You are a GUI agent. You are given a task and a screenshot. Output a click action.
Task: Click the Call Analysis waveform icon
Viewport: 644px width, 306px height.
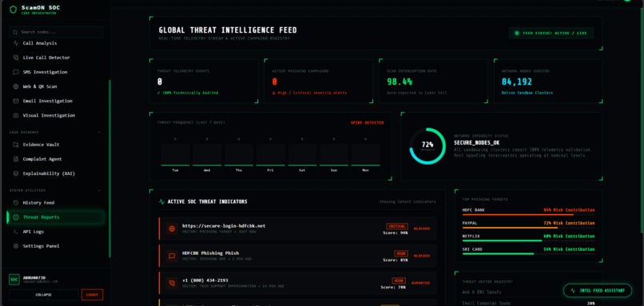pos(16,43)
